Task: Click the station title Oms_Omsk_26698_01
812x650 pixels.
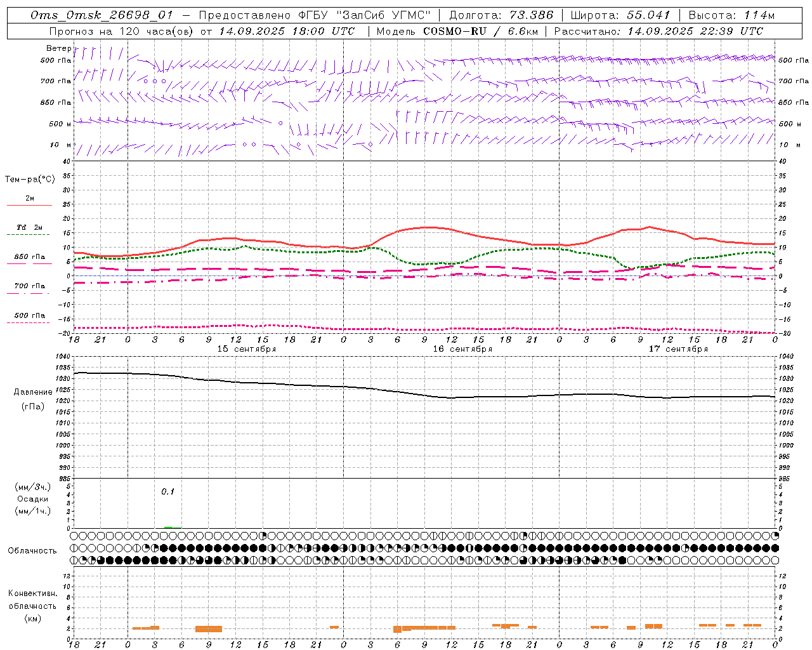Action: 101,15
